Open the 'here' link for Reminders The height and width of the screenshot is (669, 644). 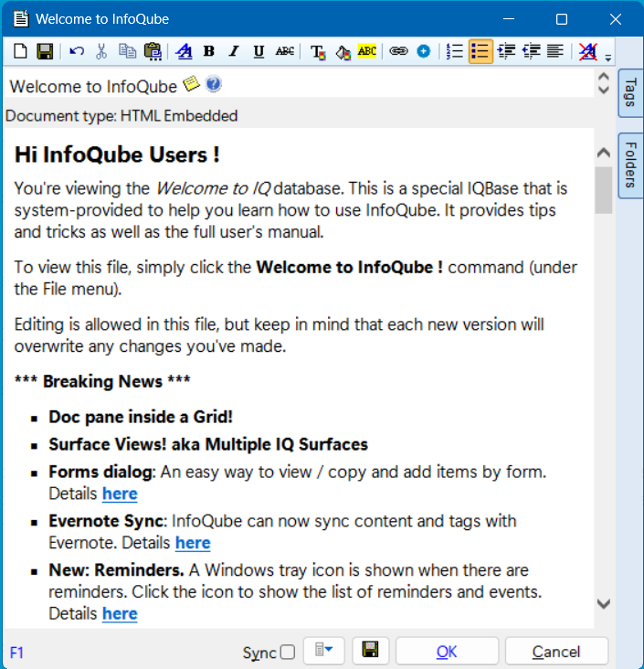[x=120, y=613]
